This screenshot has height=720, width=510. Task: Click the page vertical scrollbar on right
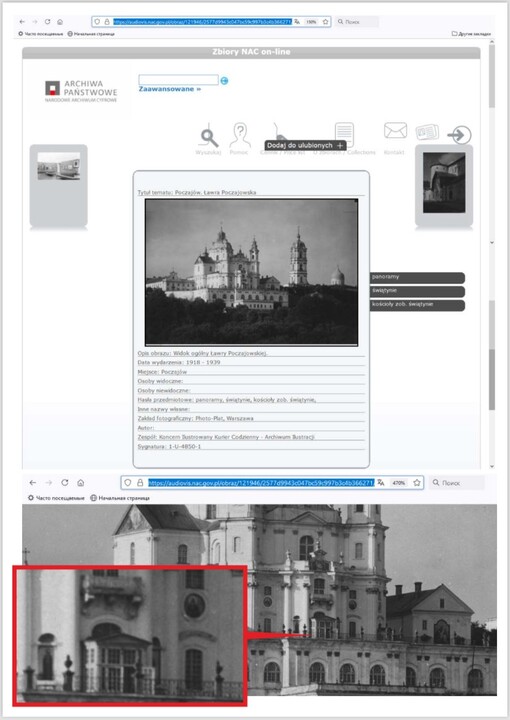coord(492,253)
